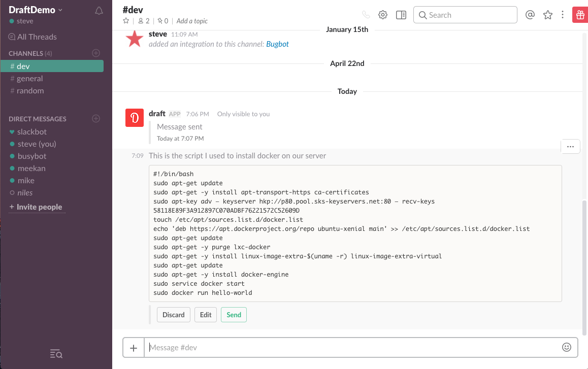Open the emoji picker
Viewport: 588px width, 369px height.
[x=567, y=347]
